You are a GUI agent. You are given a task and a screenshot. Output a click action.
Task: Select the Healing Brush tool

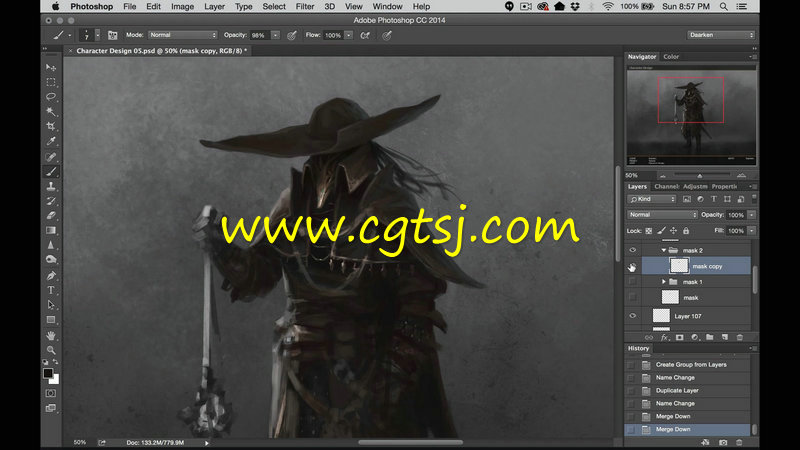(x=51, y=157)
